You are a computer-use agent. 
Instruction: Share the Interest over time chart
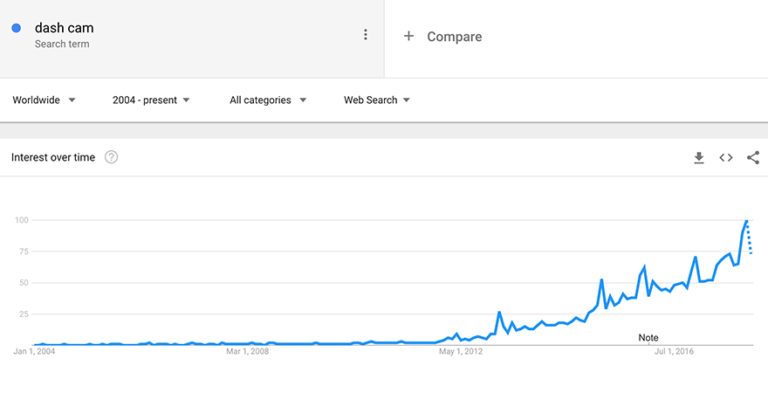coord(753,157)
